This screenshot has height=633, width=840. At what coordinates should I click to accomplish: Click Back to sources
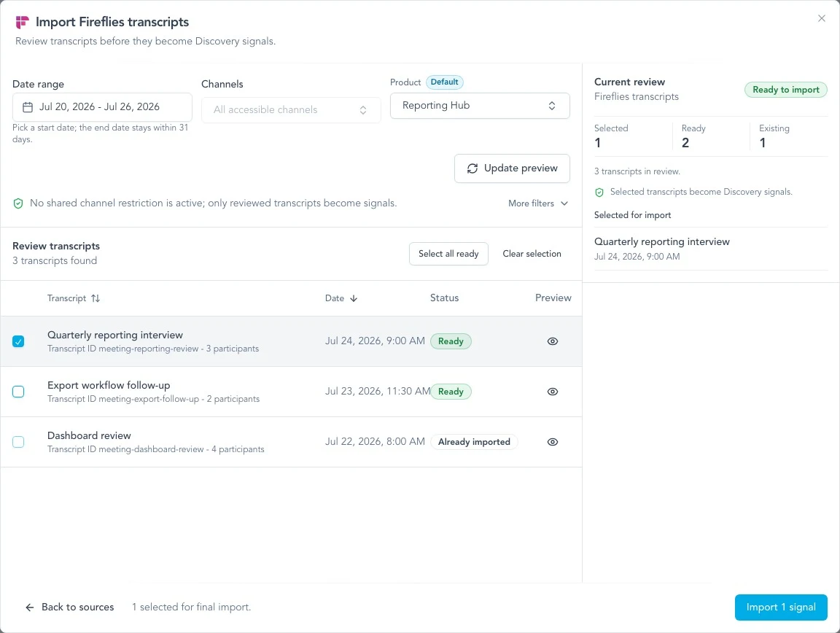[70, 607]
